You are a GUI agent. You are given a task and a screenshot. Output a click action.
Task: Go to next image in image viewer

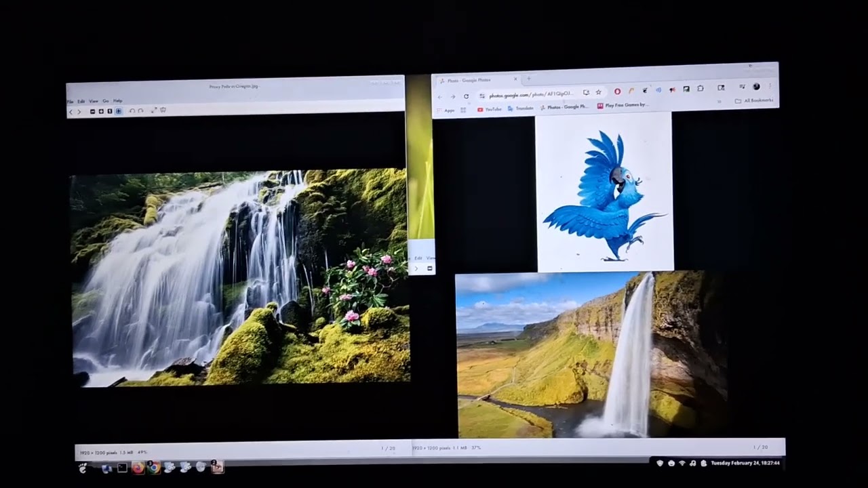tap(79, 112)
